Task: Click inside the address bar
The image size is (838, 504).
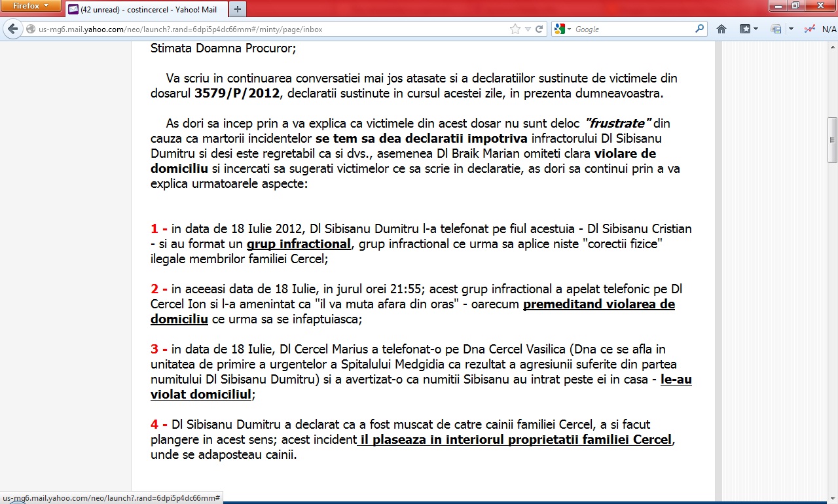Action: pos(262,29)
